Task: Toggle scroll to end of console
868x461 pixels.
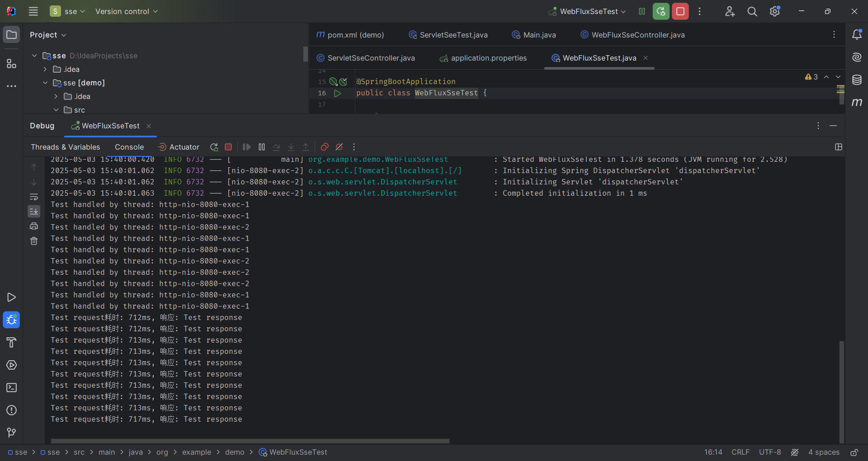Action: [34, 211]
